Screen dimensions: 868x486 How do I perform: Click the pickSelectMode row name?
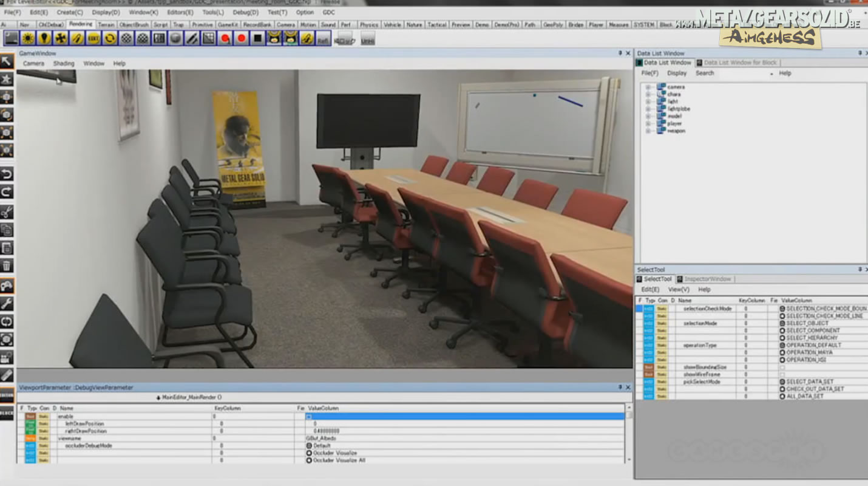(x=702, y=382)
